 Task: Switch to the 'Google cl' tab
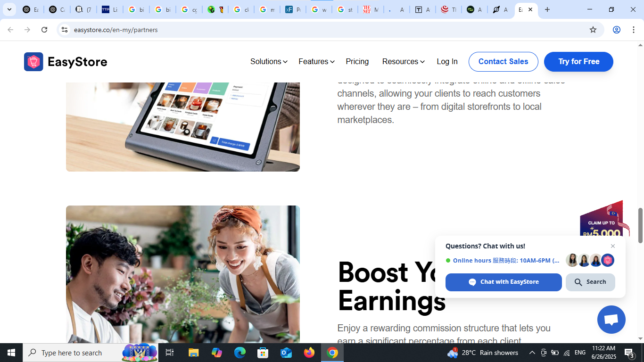point(240,9)
